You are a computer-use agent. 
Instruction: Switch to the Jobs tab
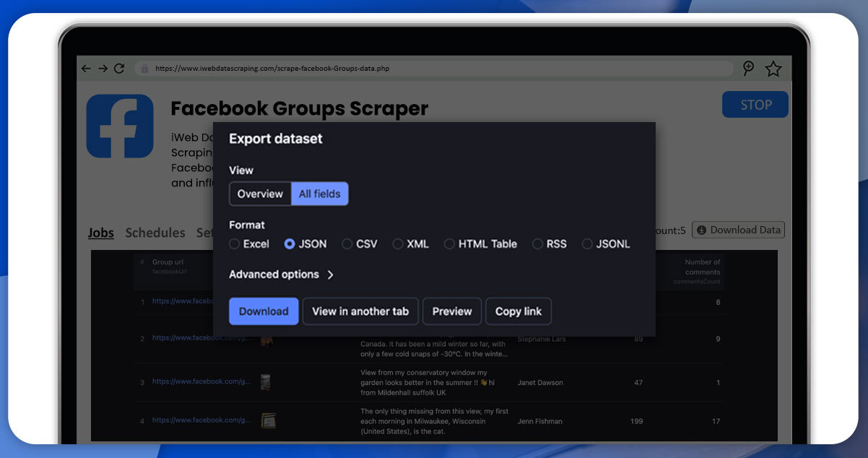[100, 233]
